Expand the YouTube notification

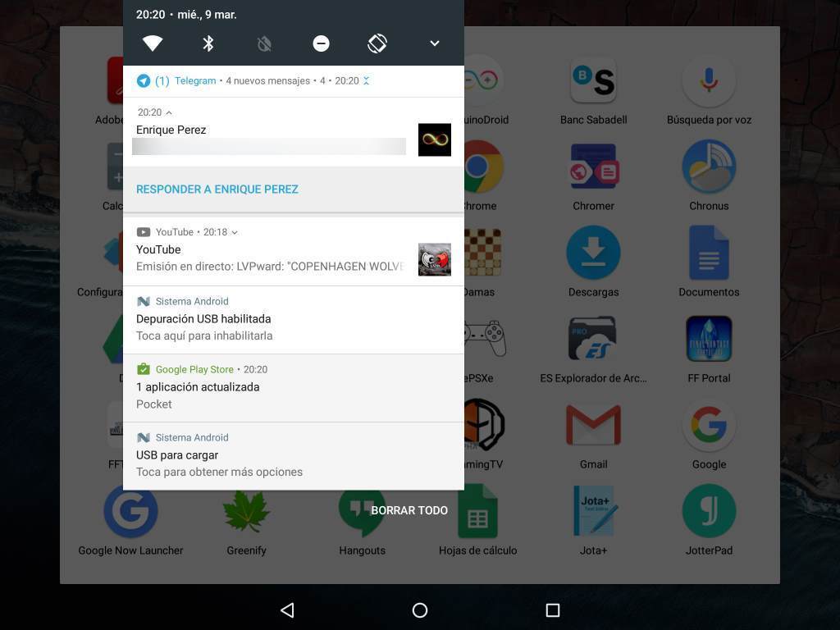234,232
